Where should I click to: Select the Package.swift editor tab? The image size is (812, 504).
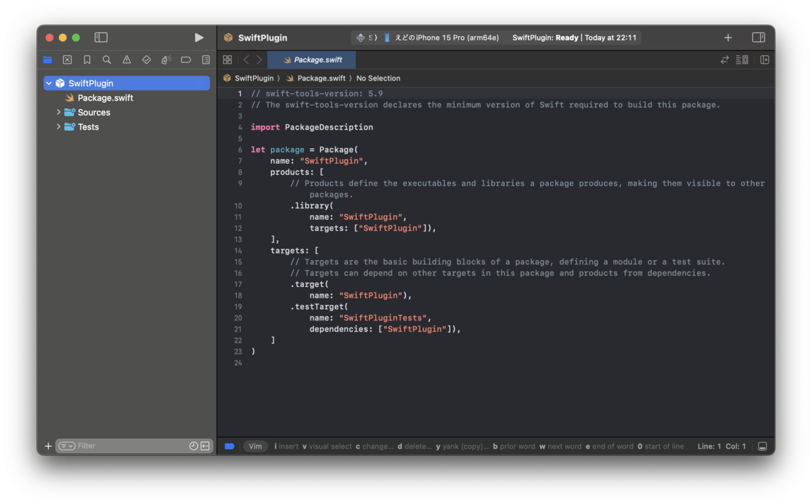pos(312,60)
